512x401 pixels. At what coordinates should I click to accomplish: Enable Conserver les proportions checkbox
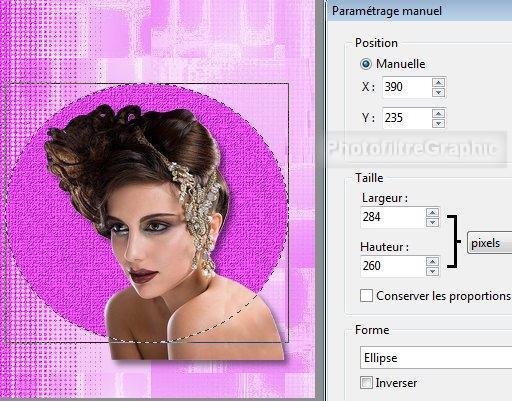point(366,296)
